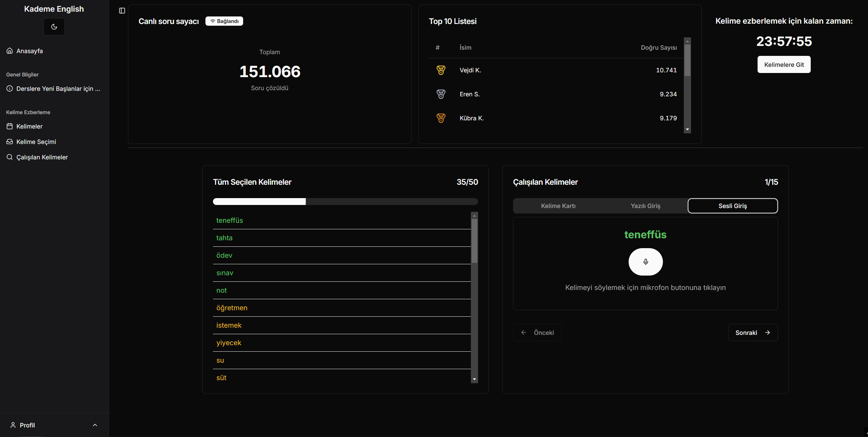Viewport: 868px width, 437px height.
Task: Click the İsim column header
Action: pyautogui.click(x=465, y=48)
